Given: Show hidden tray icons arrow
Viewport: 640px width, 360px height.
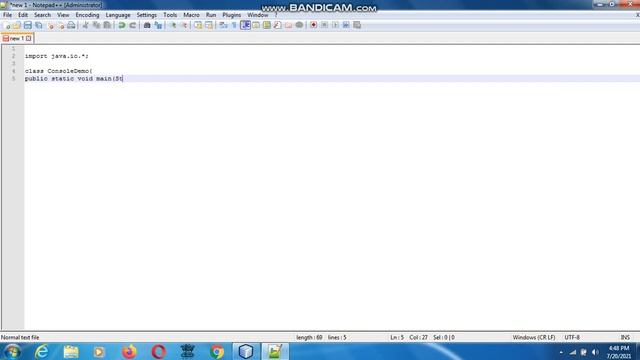Looking at the screenshot, I should 561,352.
